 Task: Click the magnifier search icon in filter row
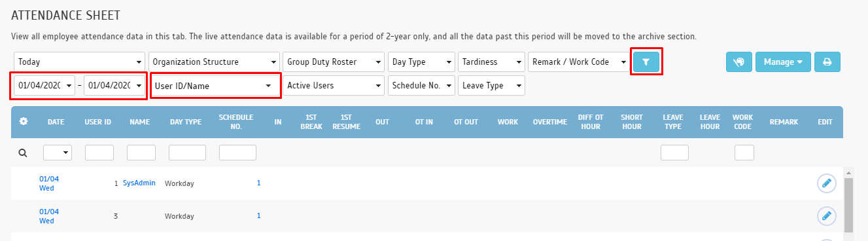tap(23, 153)
